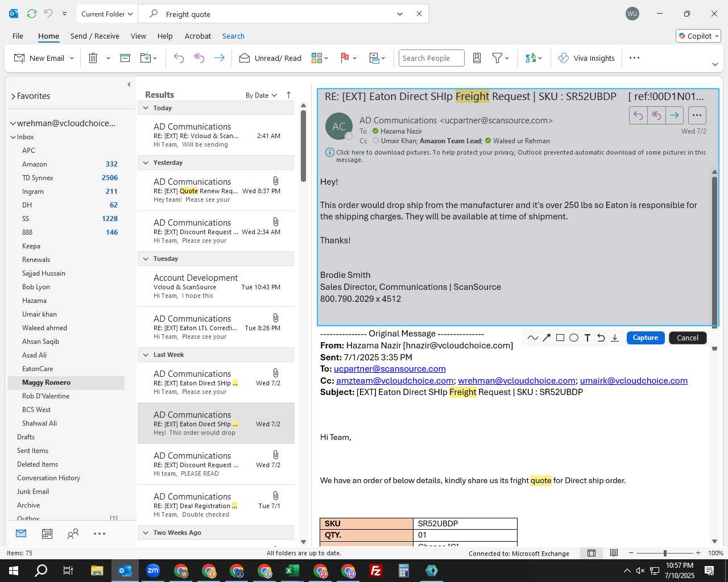Toggle the Unread/Read status button
The image size is (728, 582).
click(270, 58)
